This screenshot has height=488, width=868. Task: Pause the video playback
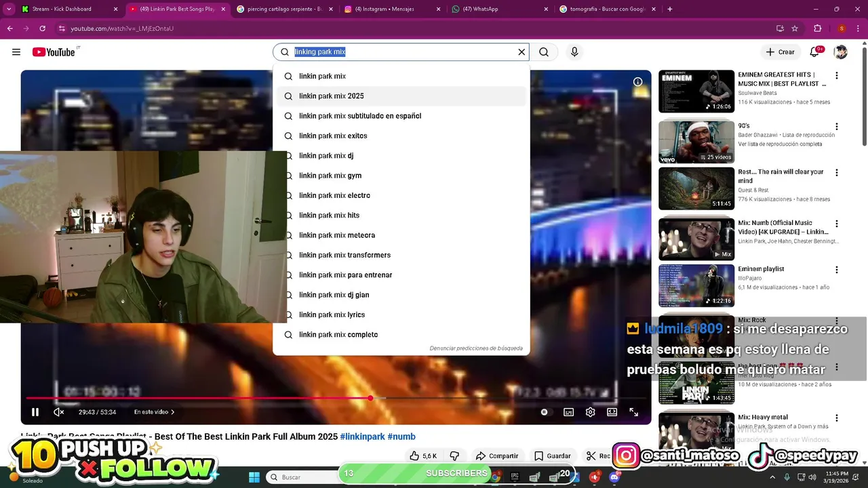click(35, 412)
